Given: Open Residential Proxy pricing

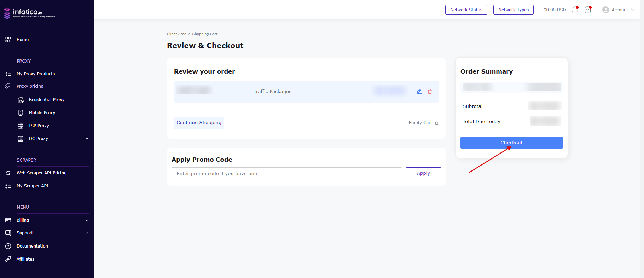Looking at the screenshot, I should 47,100.
